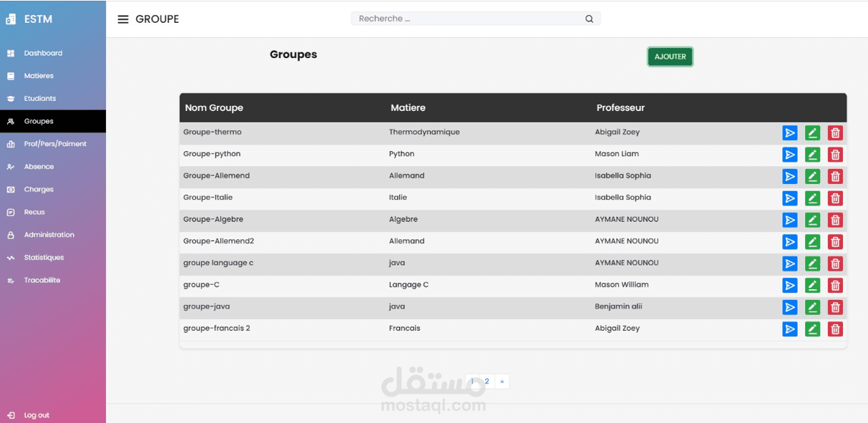Open the blue send icon for Groupe-Allemend
This screenshot has width=868, height=423.
(789, 176)
